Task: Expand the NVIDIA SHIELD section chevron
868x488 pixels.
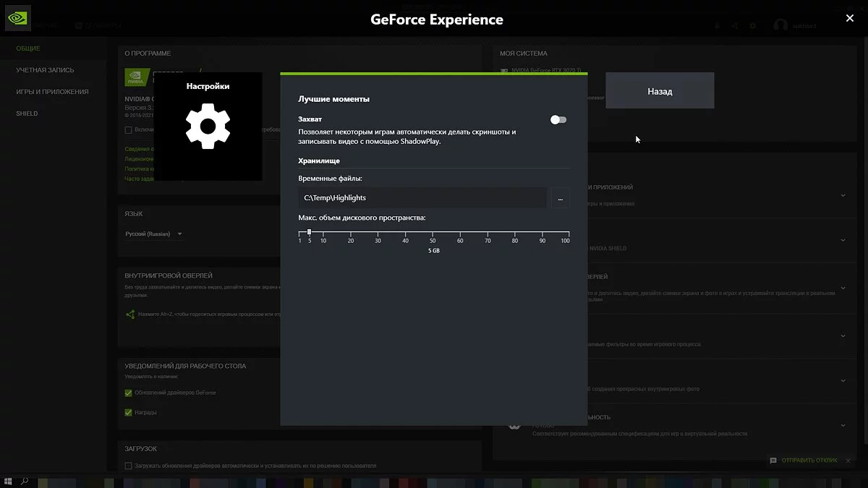Action: (843, 240)
